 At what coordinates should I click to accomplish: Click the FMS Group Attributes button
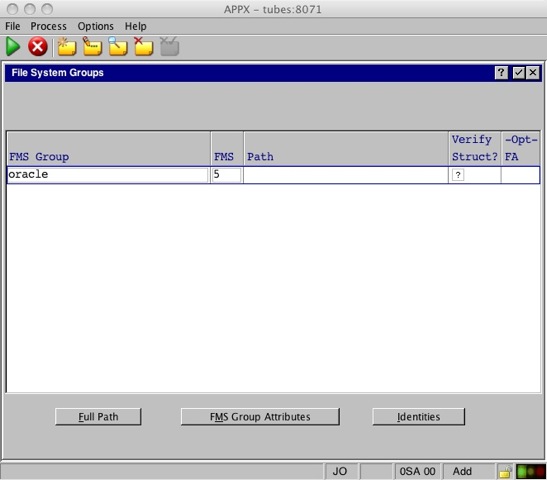point(260,417)
